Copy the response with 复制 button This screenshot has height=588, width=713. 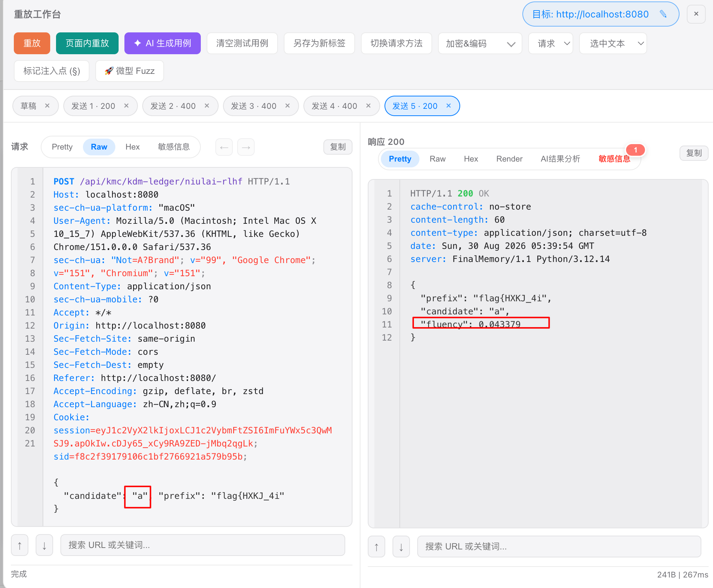(x=694, y=153)
